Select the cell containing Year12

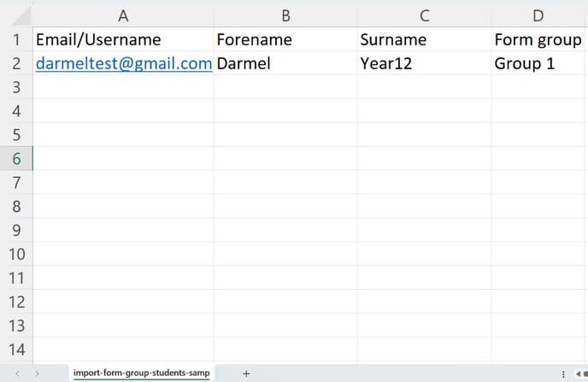tap(425, 63)
